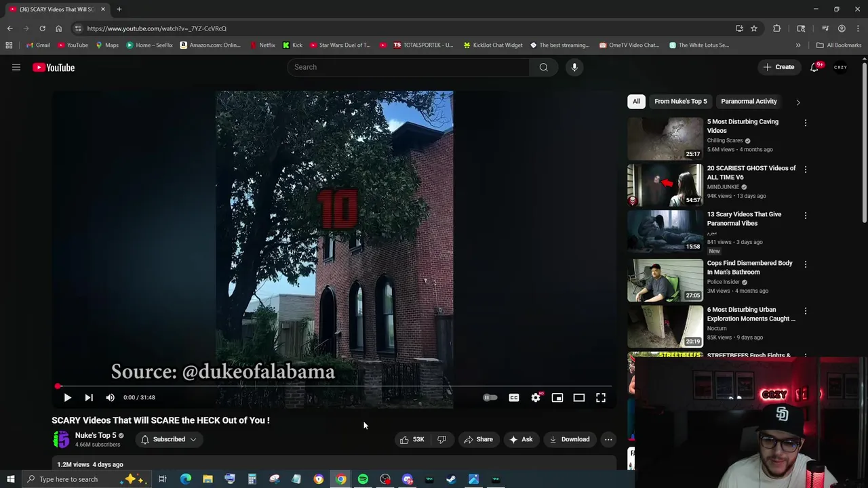Screen dimensions: 868x488
Task: Open the CRZY account avatar menu
Action: click(x=840, y=67)
